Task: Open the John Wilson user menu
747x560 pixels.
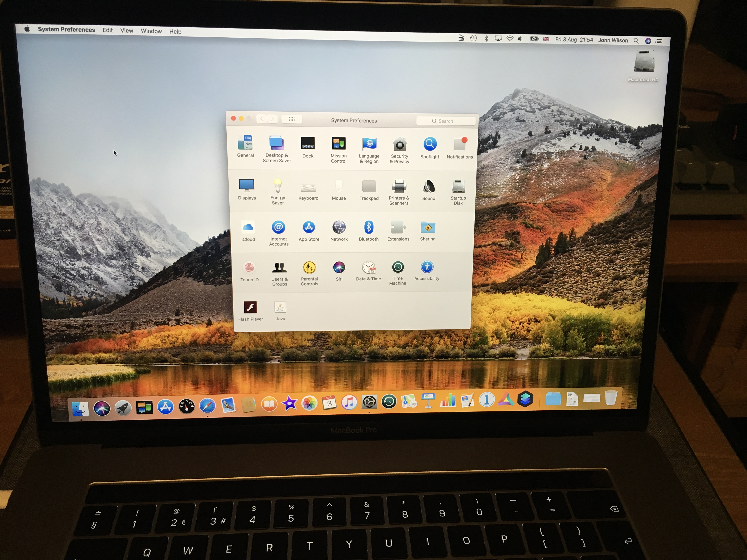Action: pos(613,40)
